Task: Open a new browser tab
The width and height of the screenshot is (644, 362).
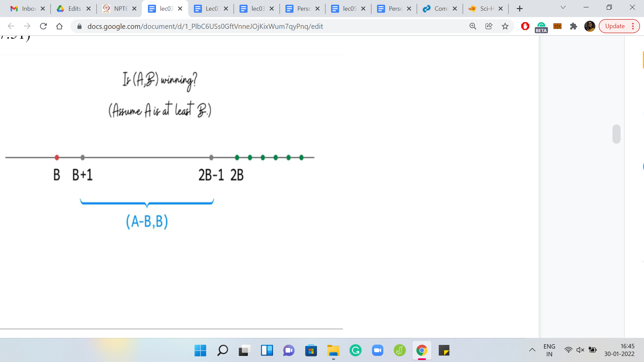Action: pyautogui.click(x=520, y=9)
